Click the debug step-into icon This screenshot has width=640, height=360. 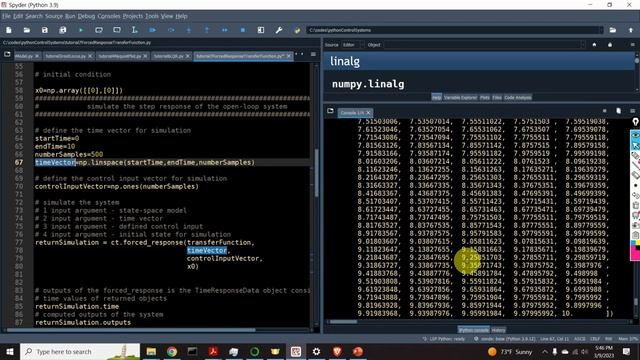(x=189, y=30)
